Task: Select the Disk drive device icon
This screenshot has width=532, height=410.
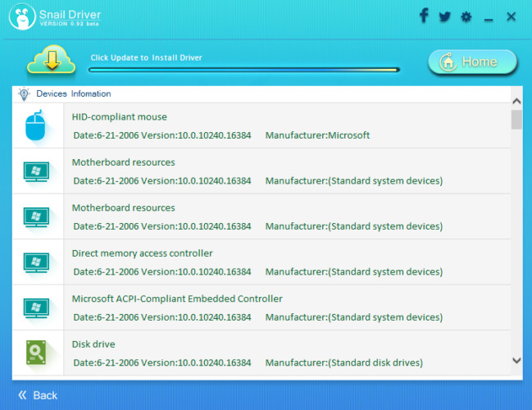Action: click(x=36, y=353)
